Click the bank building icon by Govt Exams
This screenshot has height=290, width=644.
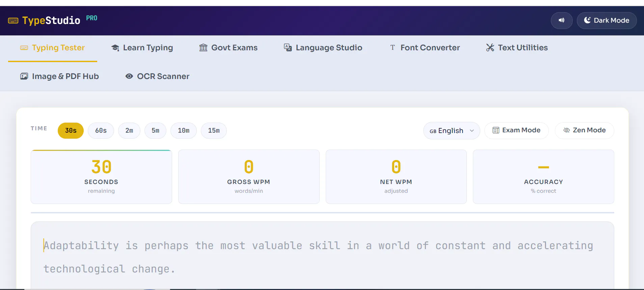pos(203,48)
